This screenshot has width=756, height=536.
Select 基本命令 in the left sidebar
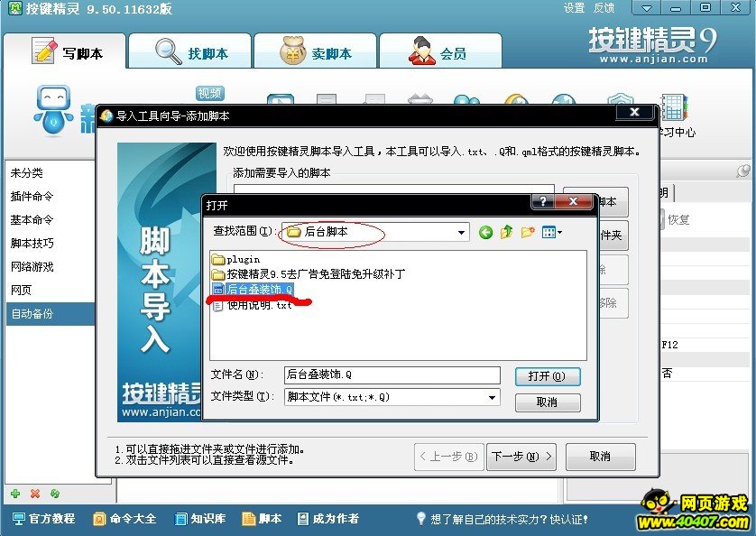pos(51,220)
